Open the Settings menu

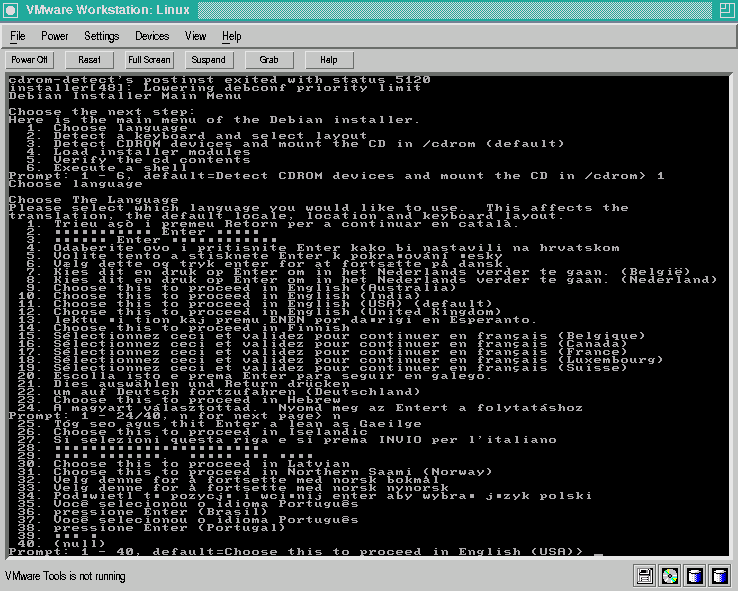tap(102, 36)
